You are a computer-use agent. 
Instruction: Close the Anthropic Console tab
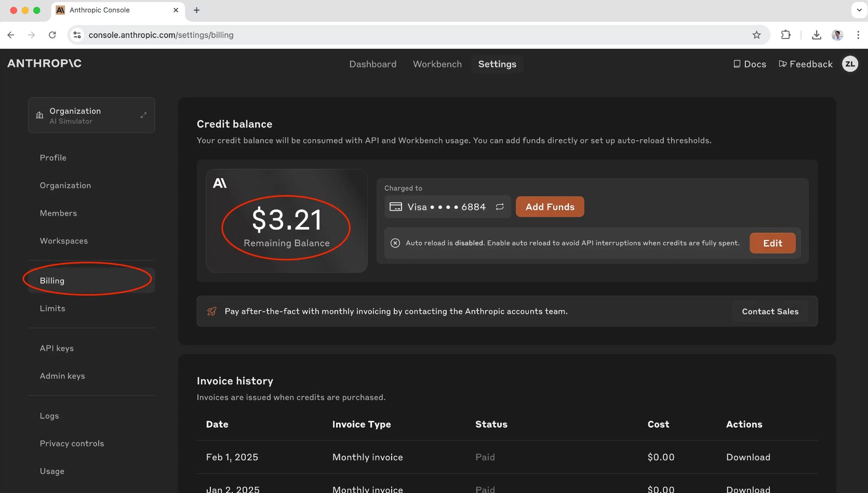tap(176, 10)
